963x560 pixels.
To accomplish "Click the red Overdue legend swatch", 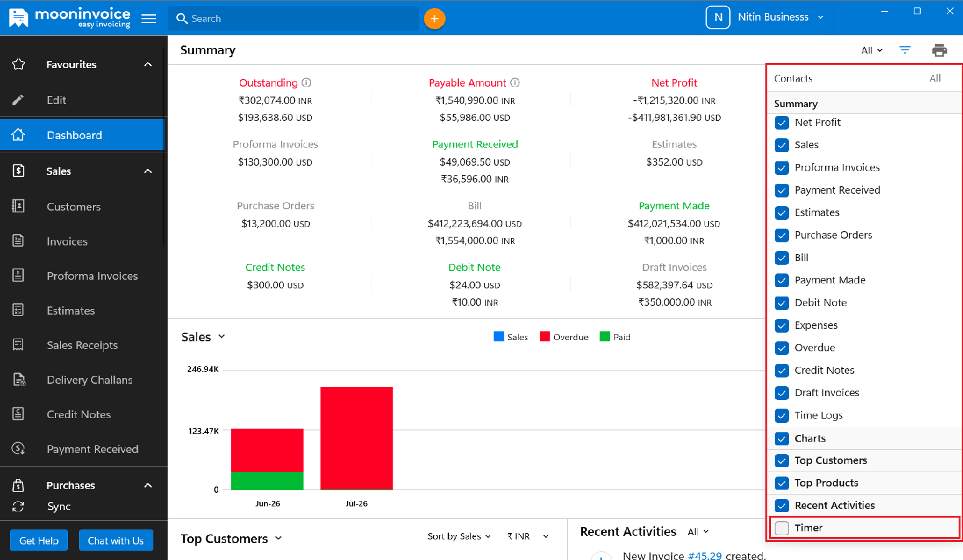I will click(545, 336).
